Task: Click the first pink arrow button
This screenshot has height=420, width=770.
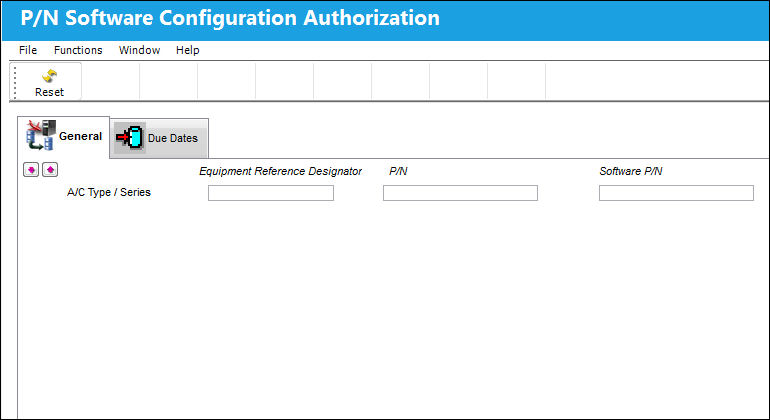Action: point(31,170)
